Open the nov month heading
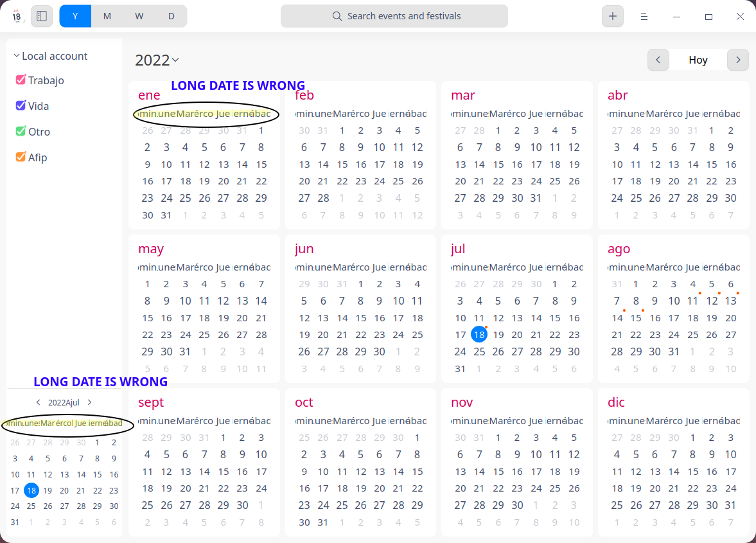Image resolution: width=756 pixels, height=543 pixels. 462,402
